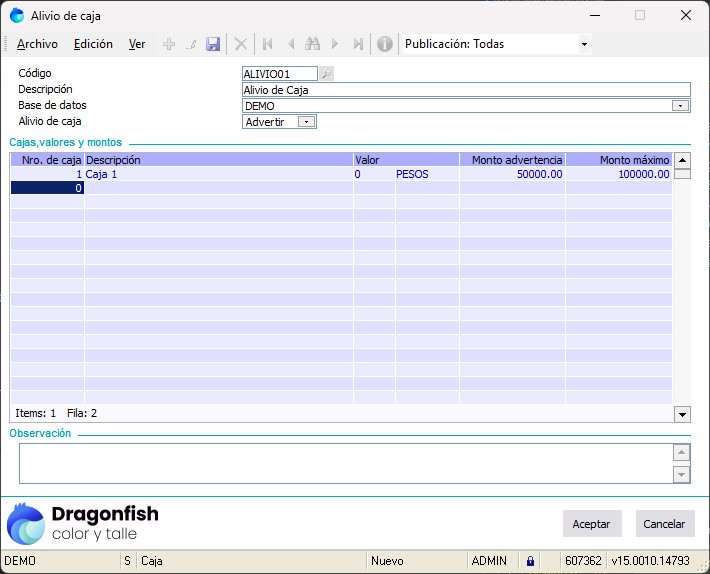This screenshot has height=574, width=710.
Task: Click the lookup icon beside Código field
Action: pos(326,73)
